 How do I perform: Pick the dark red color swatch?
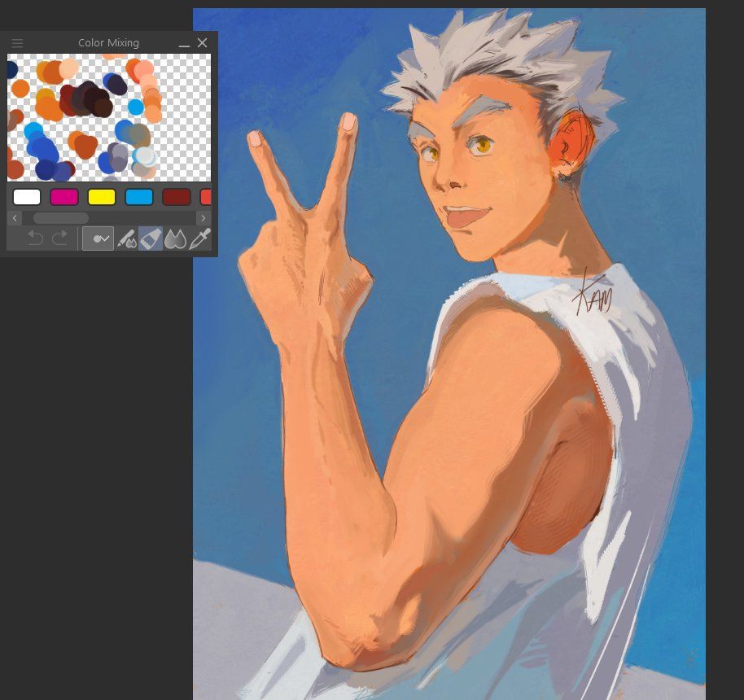pyautogui.click(x=177, y=197)
